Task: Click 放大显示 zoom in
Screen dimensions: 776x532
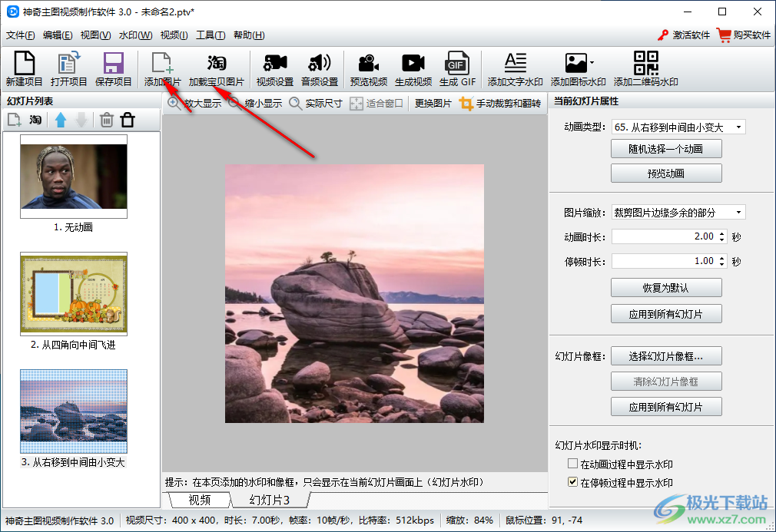Action: [194, 104]
